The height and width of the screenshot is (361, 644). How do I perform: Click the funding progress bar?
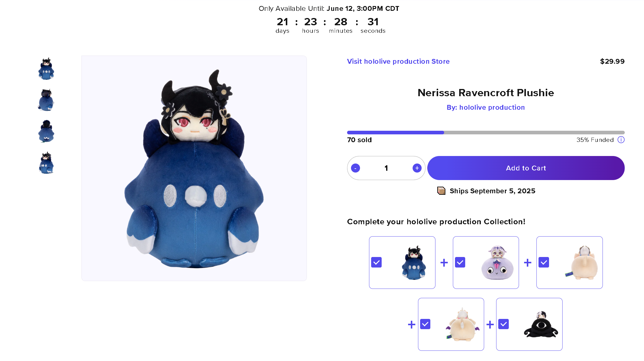pos(486,133)
